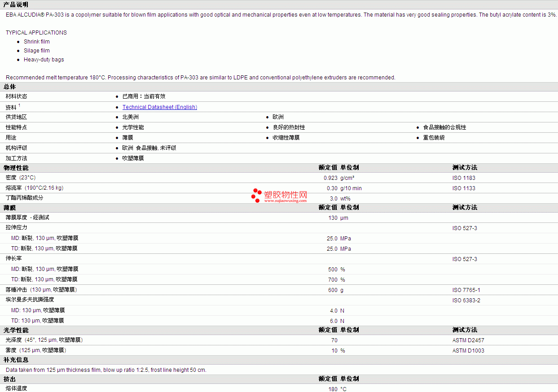
Task: Click the 光学性能 feature in 性能特点 row
Action: tap(133, 127)
